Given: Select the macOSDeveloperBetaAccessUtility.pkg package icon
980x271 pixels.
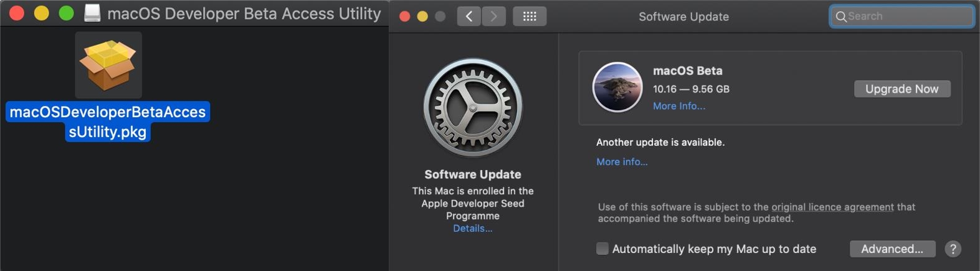Looking at the screenshot, I should (108, 65).
